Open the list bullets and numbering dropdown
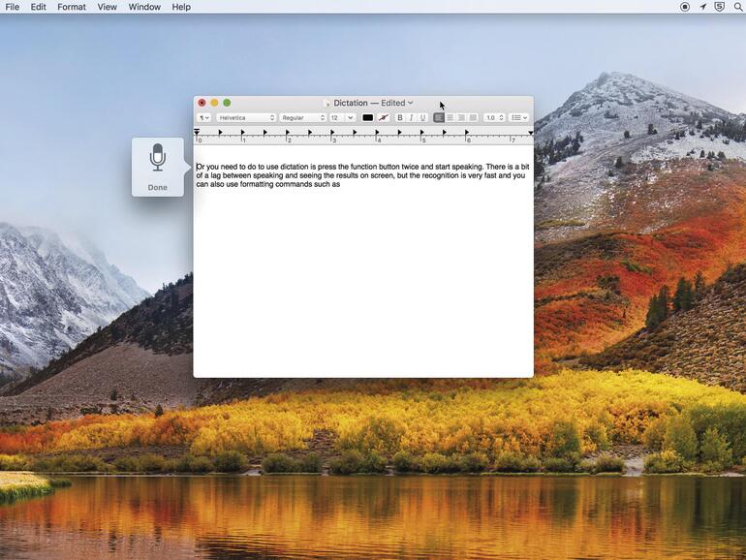The width and height of the screenshot is (746, 560). tap(518, 117)
